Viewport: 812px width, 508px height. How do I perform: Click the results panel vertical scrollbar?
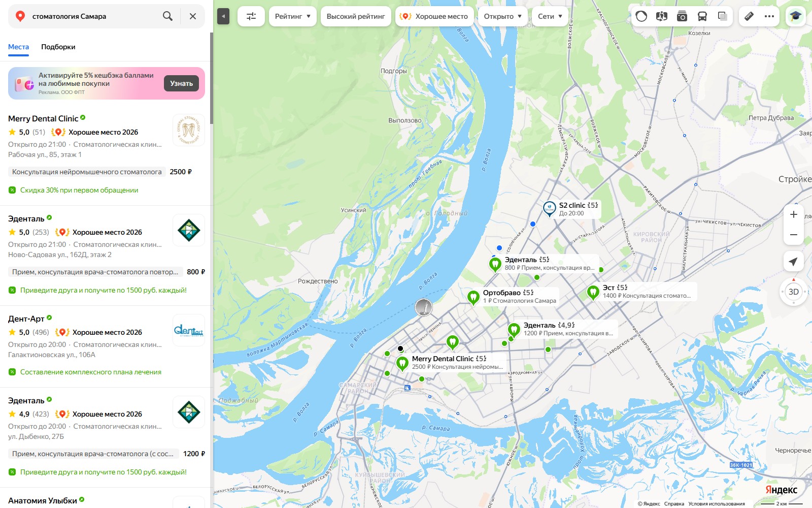(x=211, y=79)
